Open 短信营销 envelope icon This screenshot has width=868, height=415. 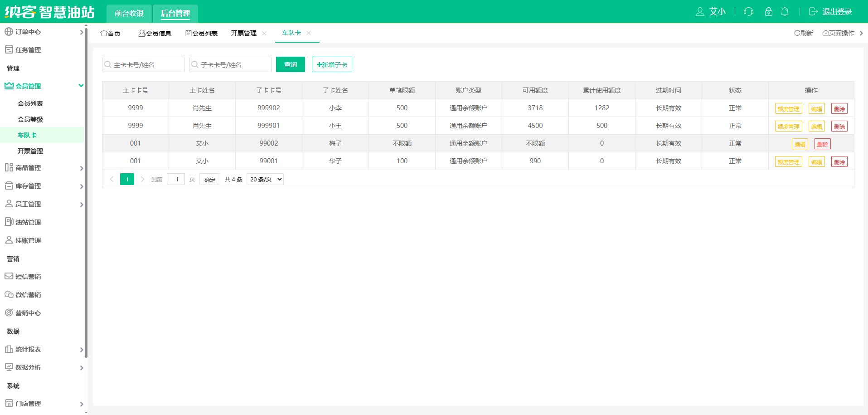click(x=9, y=276)
